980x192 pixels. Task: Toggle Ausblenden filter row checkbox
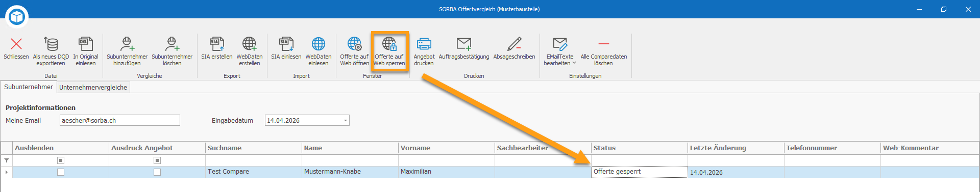(x=61, y=160)
